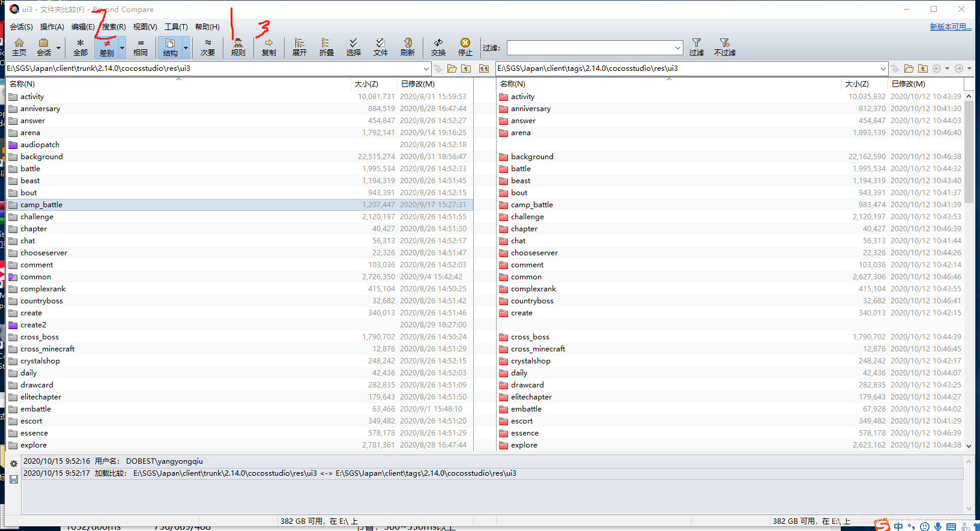Image resolution: width=980 pixels, height=531 pixels.
Task: Apply the filter (过滤) funnel icon
Action: click(x=697, y=47)
